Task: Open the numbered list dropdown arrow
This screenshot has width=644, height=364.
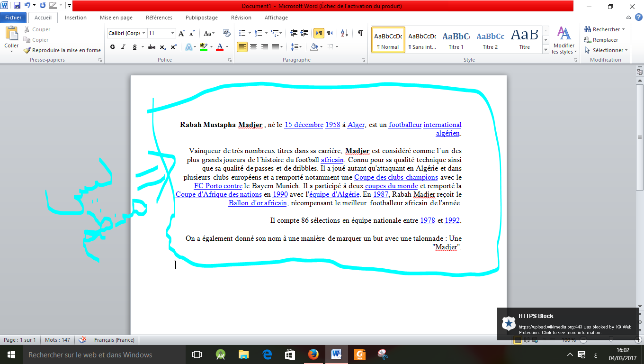Action: (266, 33)
